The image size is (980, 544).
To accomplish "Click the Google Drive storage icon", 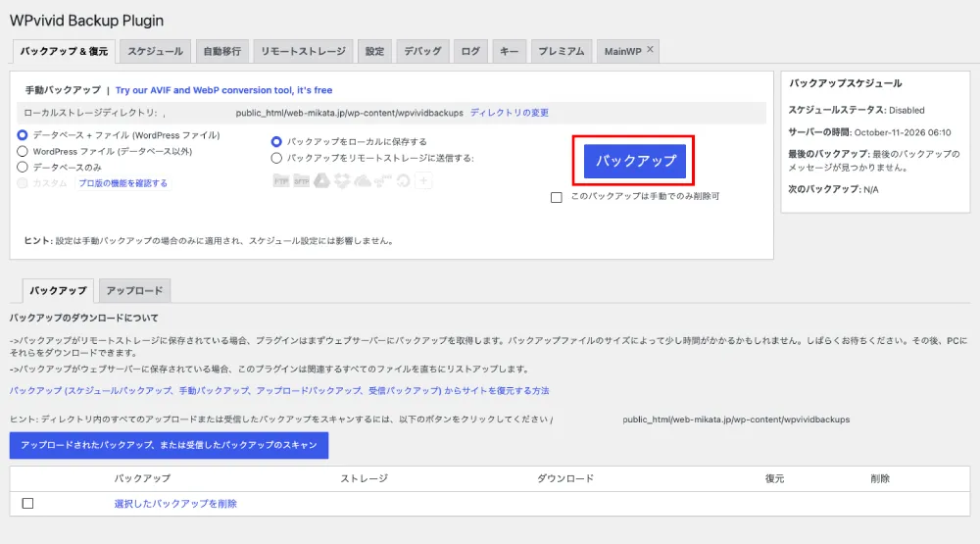I will point(321,181).
